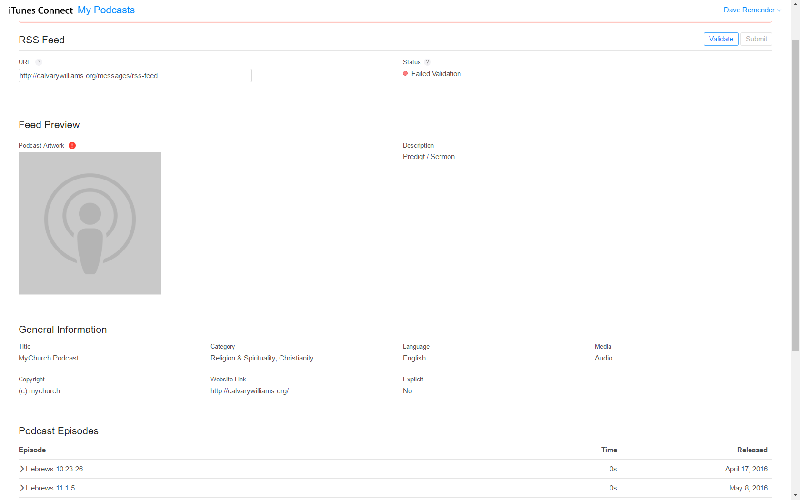
Task: Click the May 8, 2016 release date
Action: 749,488
